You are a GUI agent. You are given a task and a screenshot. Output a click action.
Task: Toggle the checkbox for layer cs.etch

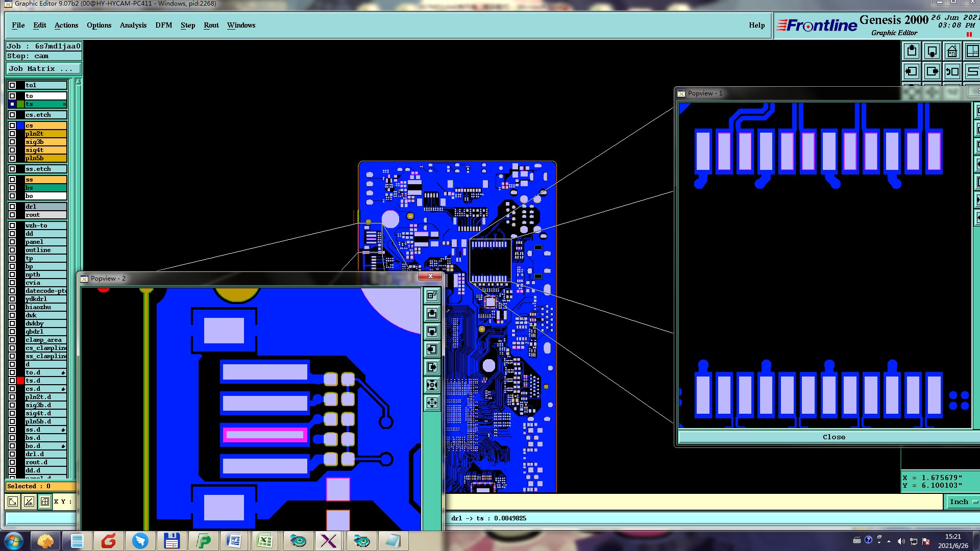point(12,115)
